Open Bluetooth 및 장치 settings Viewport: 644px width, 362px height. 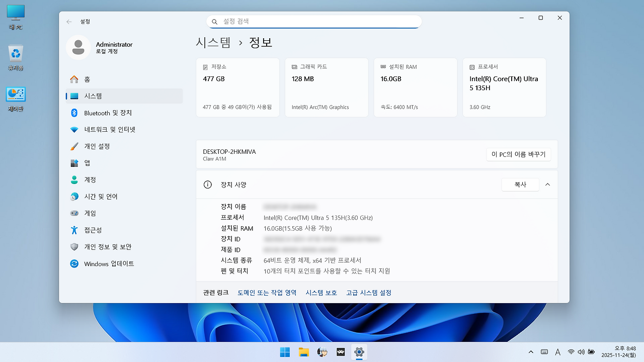click(124, 113)
